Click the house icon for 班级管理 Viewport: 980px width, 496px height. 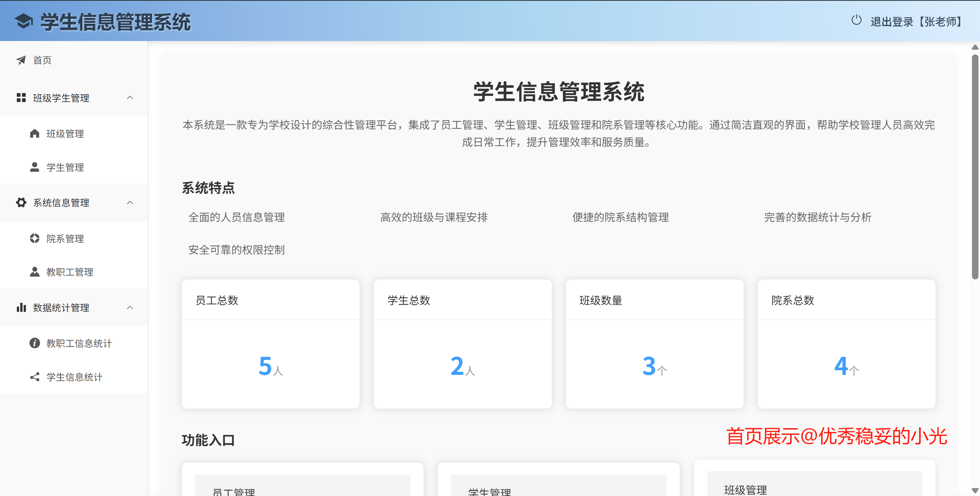pos(34,133)
